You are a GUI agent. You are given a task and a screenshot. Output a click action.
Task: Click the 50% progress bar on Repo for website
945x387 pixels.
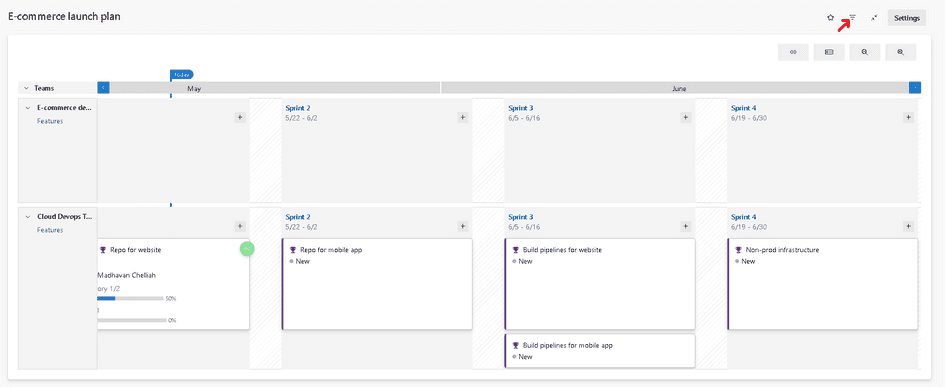[x=131, y=298]
